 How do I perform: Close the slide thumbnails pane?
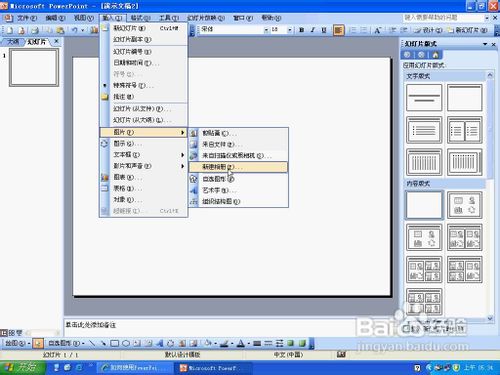57,41
